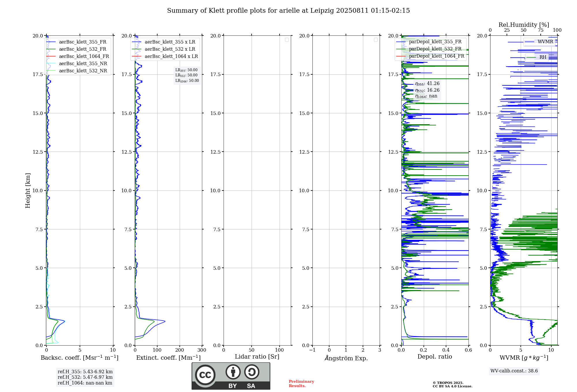Click the Creative Commons CC logo icon

205,375
